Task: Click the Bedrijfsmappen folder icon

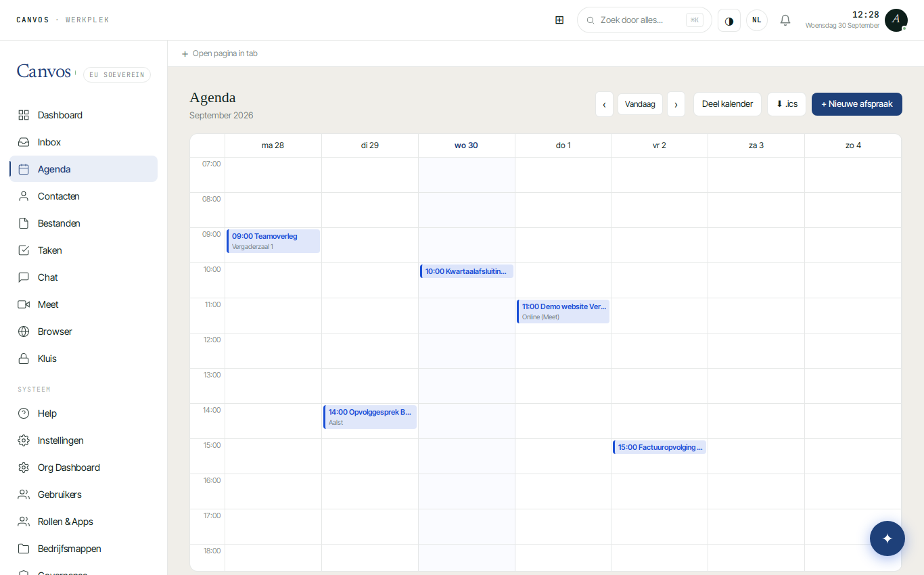Action: [x=24, y=549]
